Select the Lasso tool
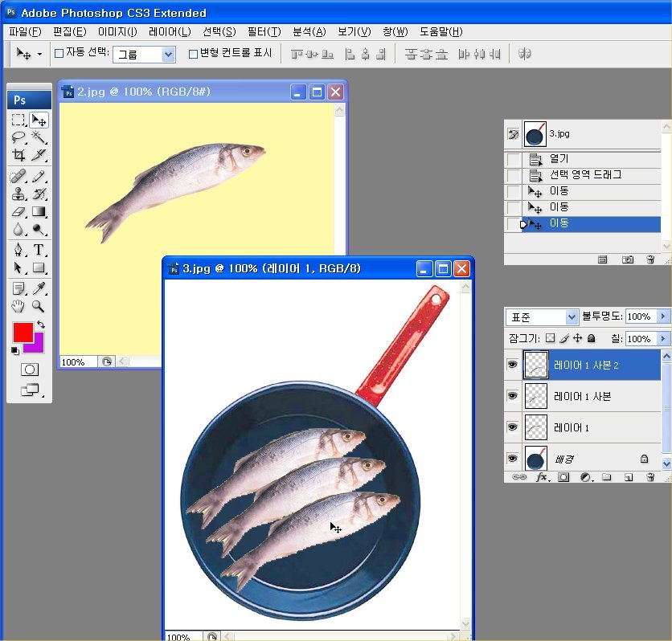 point(18,137)
